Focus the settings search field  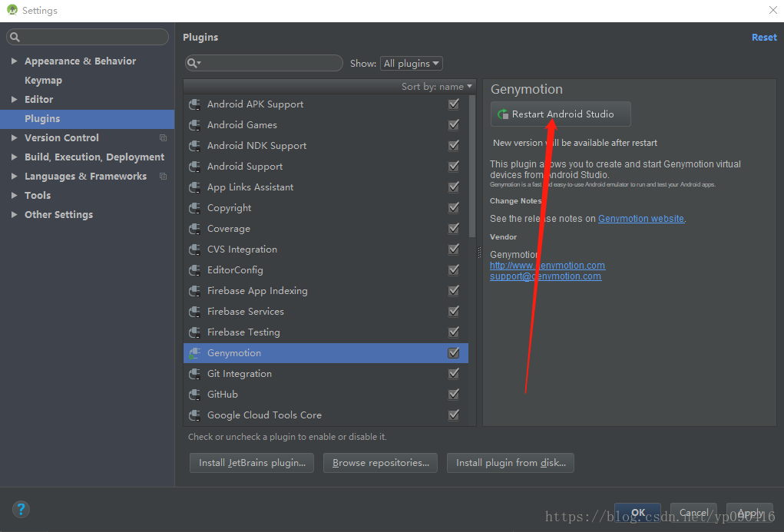88,37
